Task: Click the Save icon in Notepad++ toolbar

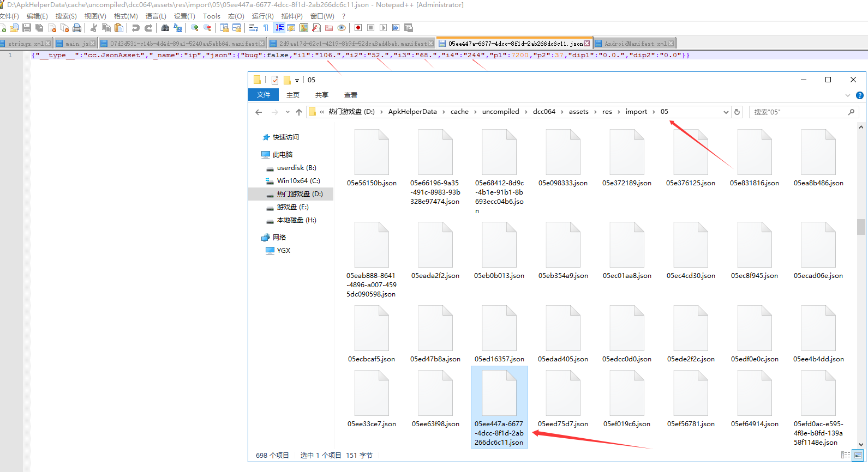Action: tap(26, 28)
